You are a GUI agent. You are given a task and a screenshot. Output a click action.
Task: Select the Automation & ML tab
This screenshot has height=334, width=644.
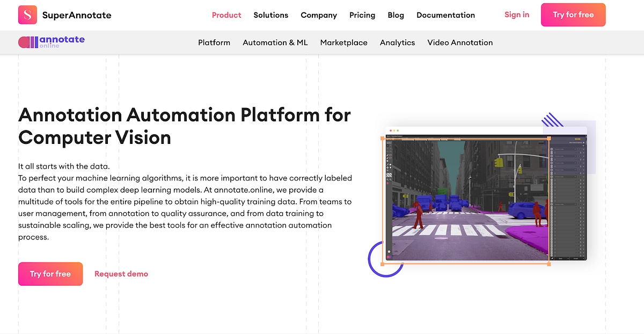[275, 42]
